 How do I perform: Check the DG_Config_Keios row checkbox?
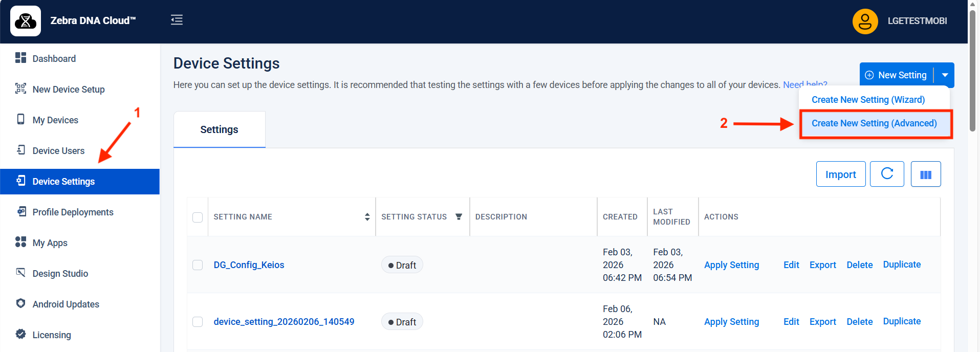click(x=198, y=265)
